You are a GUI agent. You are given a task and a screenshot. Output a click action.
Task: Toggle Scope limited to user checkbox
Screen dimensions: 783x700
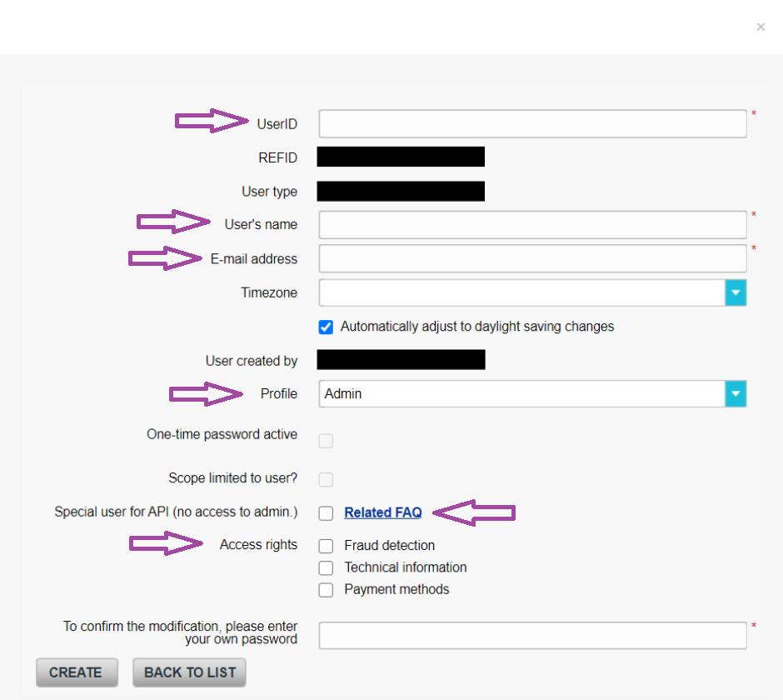326,480
